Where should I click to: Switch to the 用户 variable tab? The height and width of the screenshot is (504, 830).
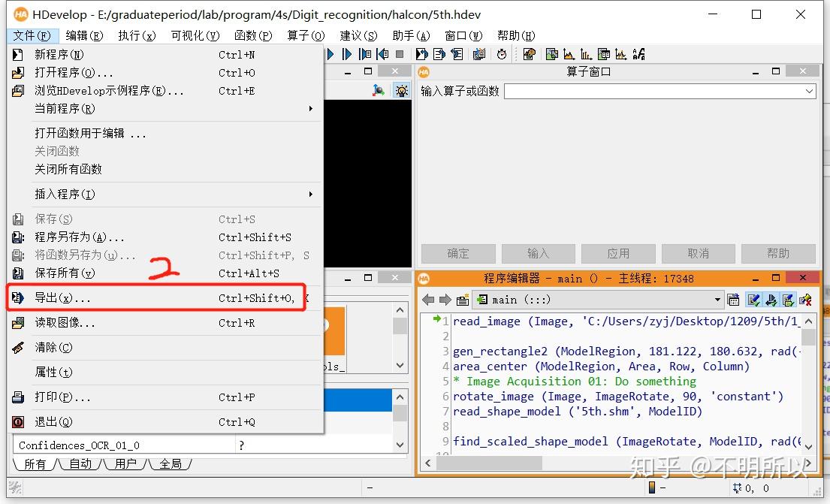tap(125, 464)
